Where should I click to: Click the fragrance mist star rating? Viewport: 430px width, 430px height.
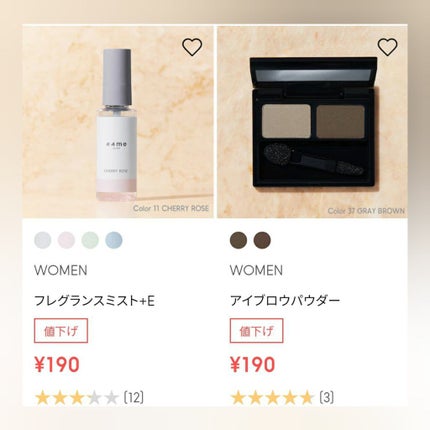tap(77, 398)
